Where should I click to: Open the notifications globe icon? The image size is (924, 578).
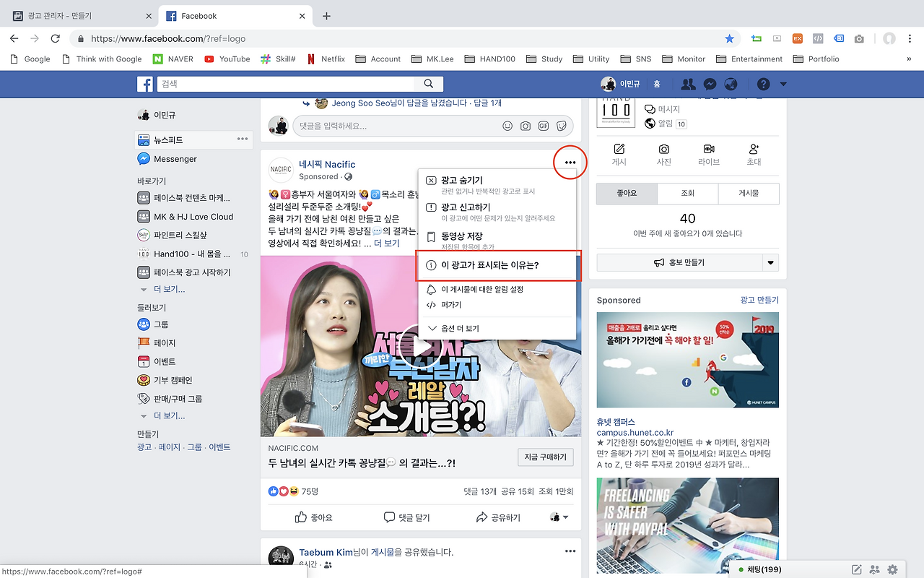pos(731,84)
